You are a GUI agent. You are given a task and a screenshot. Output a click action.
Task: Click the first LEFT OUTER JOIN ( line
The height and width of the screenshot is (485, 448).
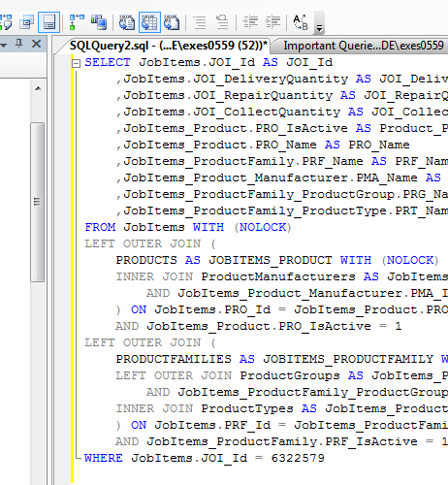coord(150,243)
